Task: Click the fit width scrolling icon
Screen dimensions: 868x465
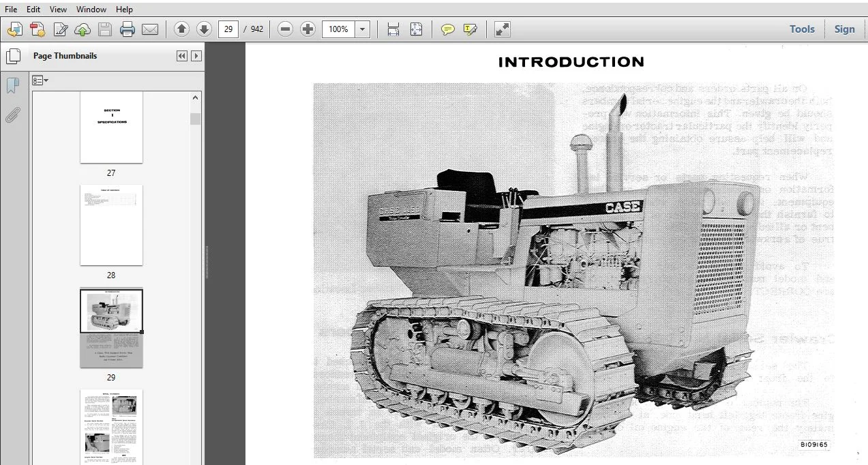Action: click(393, 29)
